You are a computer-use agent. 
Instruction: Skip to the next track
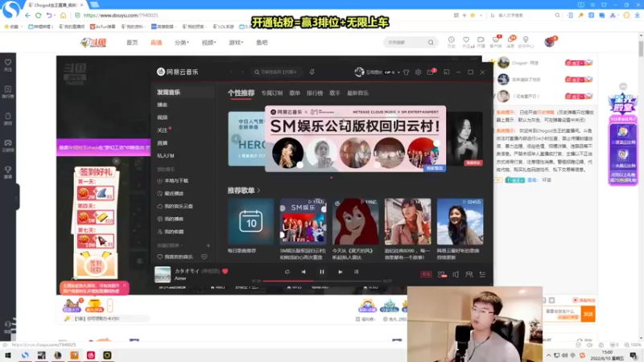pyautogui.click(x=340, y=272)
